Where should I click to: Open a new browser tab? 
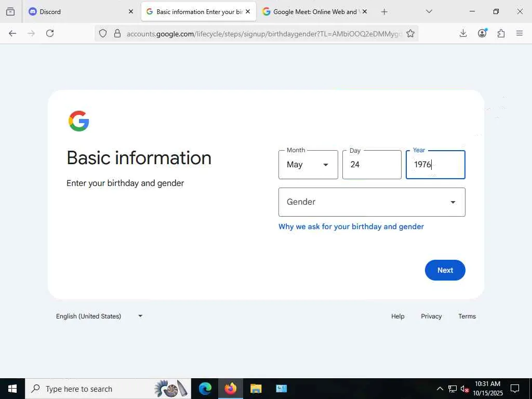(384, 12)
